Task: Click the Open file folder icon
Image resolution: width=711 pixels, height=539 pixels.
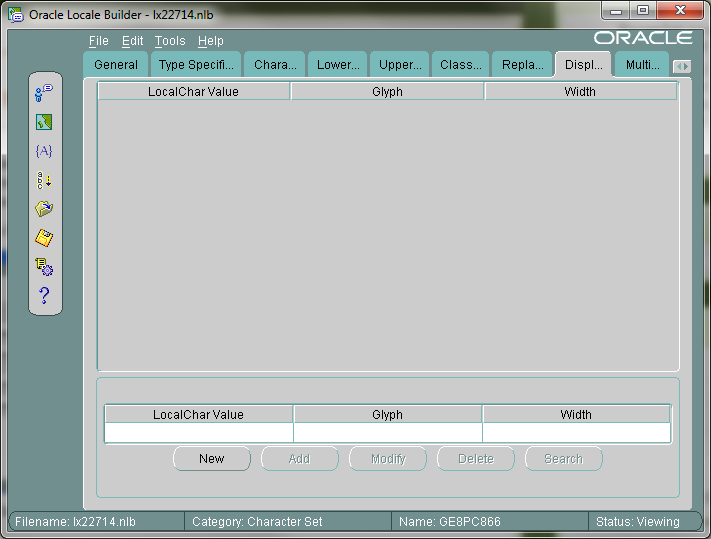Action: (x=44, y=209)
